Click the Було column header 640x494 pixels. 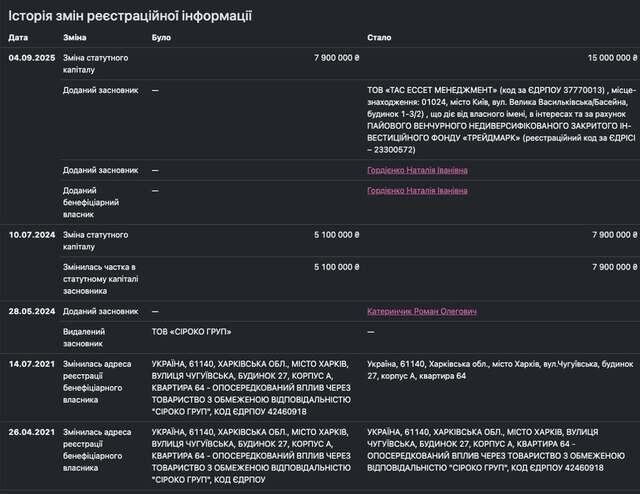(x=161, y=38)
